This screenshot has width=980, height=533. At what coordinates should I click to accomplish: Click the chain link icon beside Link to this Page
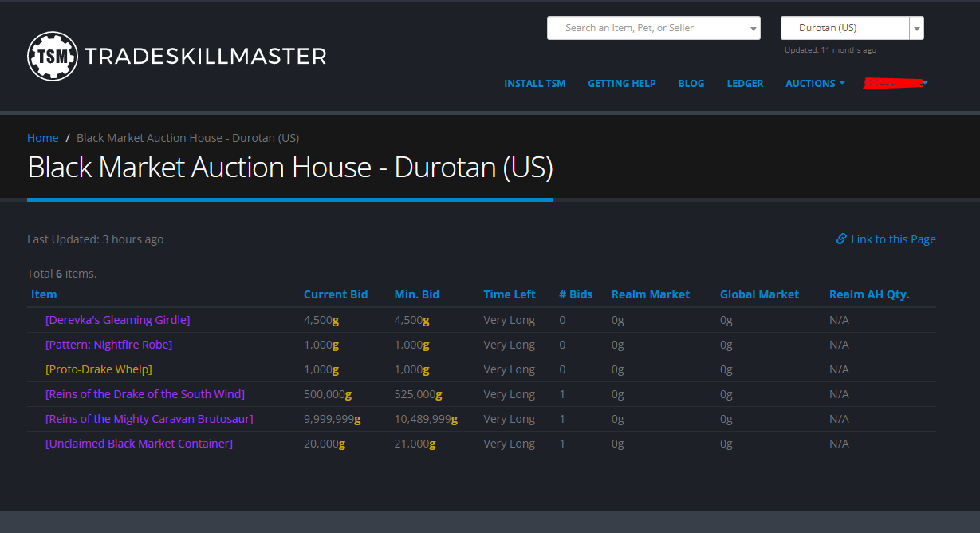(841, 239)
